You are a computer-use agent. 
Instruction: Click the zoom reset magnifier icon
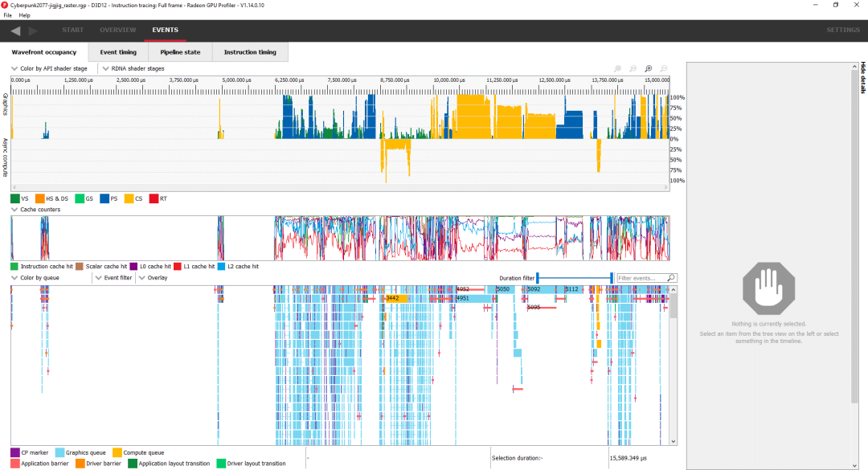[633, 68]
